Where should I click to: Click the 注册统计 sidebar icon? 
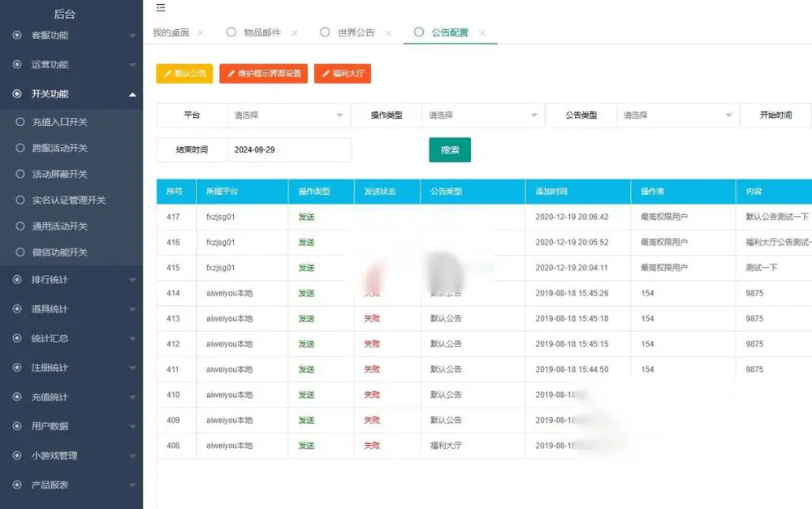pyautogui.click(x=17, y=368)
